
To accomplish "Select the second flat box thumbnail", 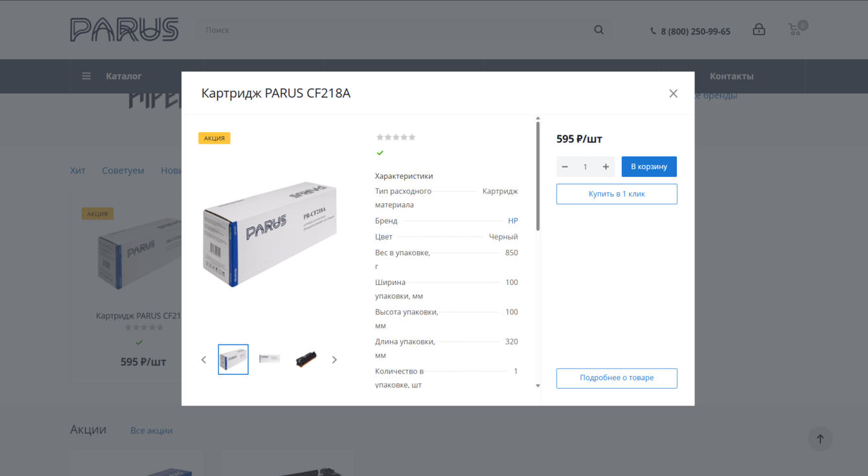I will (x=269, y=359).
